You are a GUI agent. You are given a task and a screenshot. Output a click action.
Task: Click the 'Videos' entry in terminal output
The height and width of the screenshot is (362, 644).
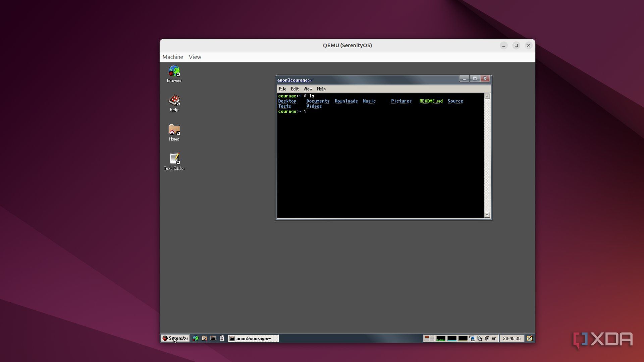click(314, 106)
